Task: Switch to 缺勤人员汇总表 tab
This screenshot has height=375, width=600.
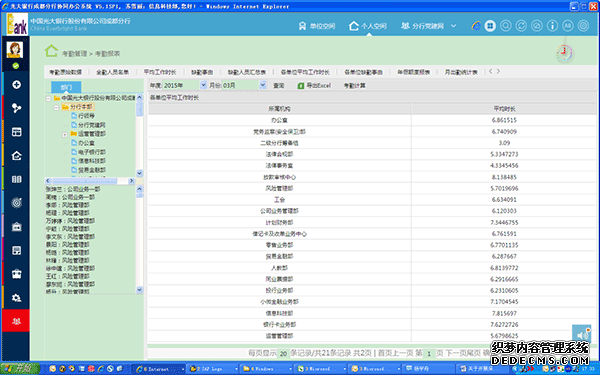Action: pyautogui.click(x=247, y=72)
